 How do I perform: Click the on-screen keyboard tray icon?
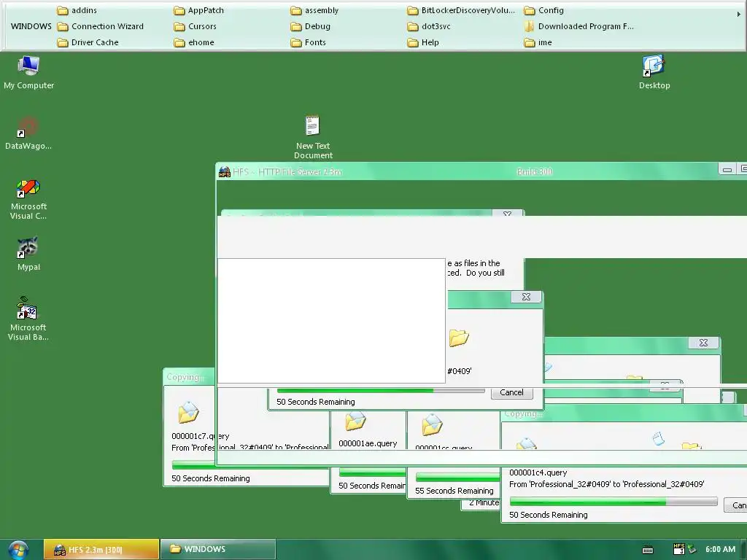tap(648, 550)
